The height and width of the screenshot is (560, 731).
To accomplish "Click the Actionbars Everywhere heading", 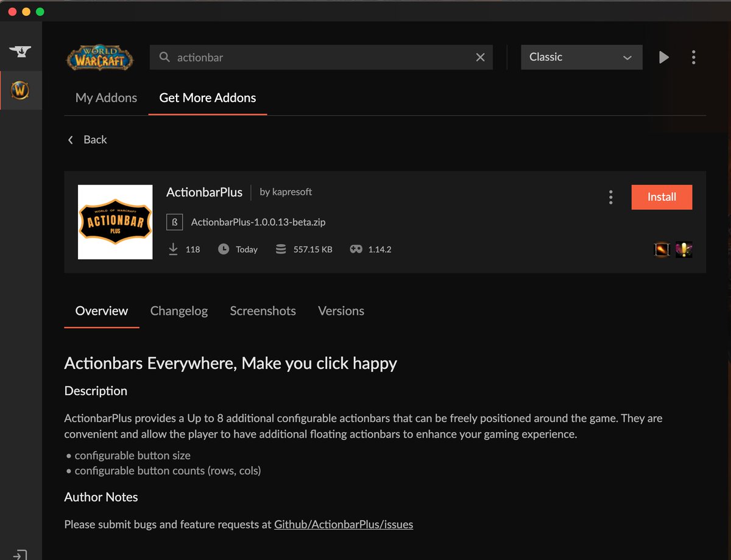I will pos(231,364).
